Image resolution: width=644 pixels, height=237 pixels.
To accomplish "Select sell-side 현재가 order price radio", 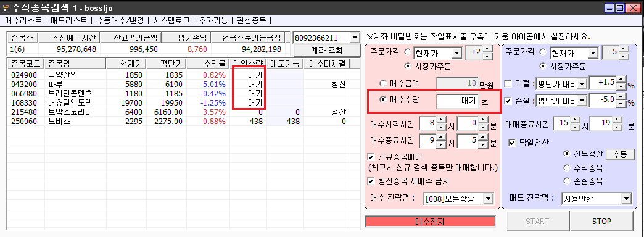I will [543, 52].
